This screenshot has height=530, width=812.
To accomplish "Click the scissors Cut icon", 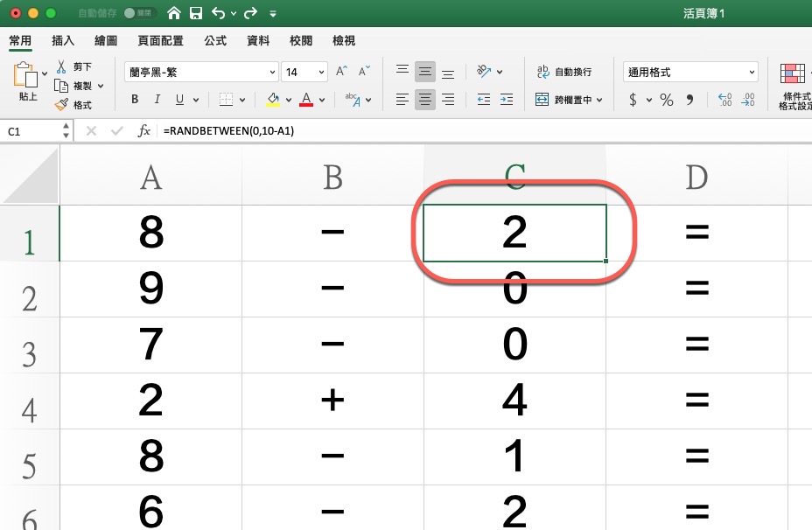I will point(61,66).
